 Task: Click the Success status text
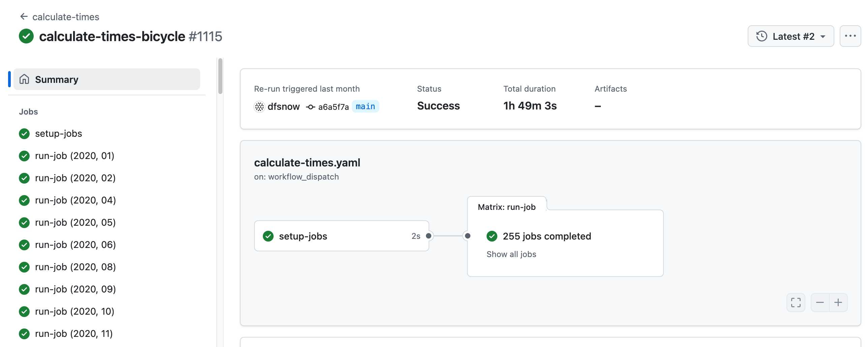(x=438, y=106)
